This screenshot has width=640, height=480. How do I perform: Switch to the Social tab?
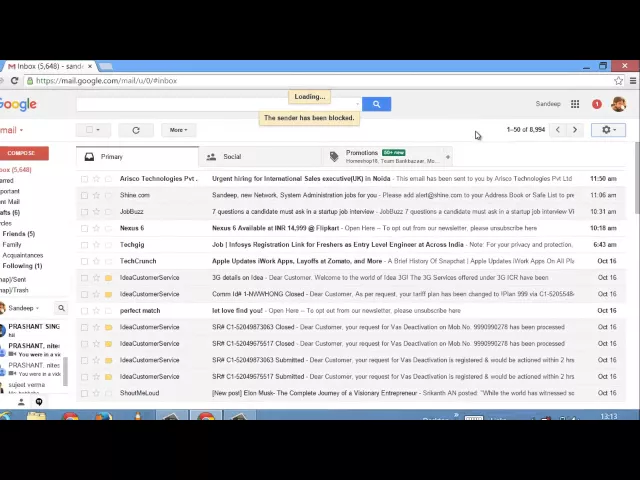click(260, 157)
